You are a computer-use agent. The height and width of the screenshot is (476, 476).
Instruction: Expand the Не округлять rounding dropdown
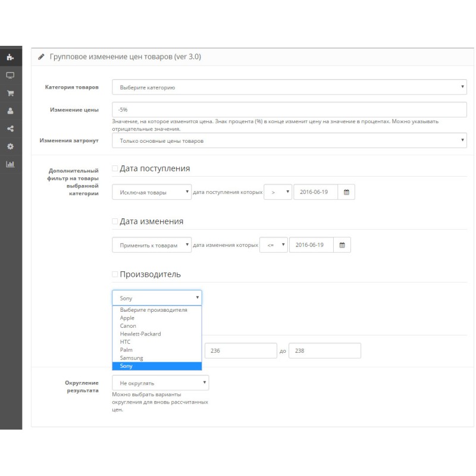(161, 383)
